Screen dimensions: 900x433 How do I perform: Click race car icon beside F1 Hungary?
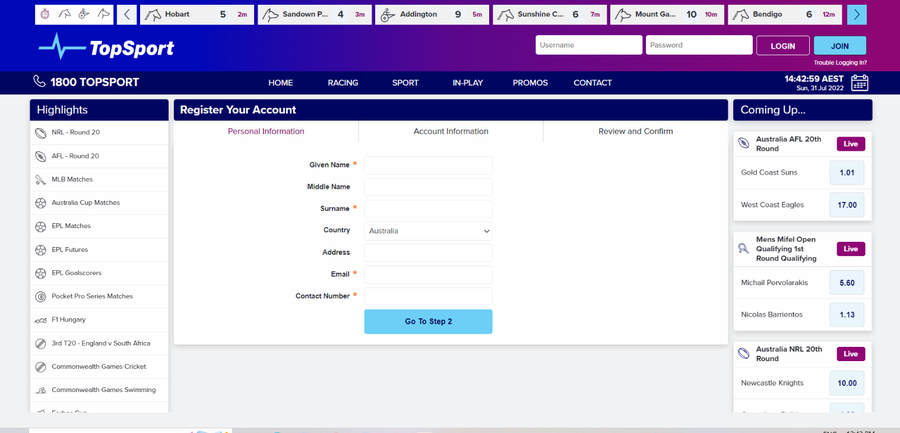click(x=40, y=320)
